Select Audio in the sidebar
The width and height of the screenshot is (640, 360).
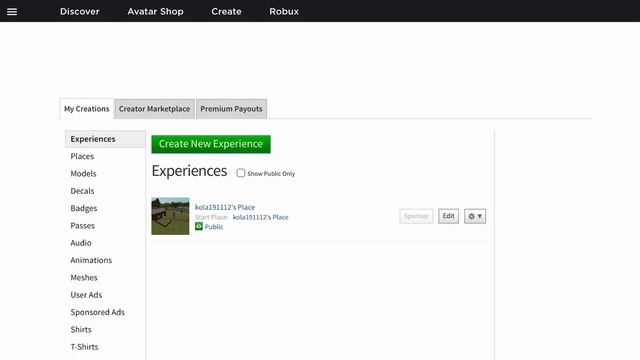coord(81,243)
